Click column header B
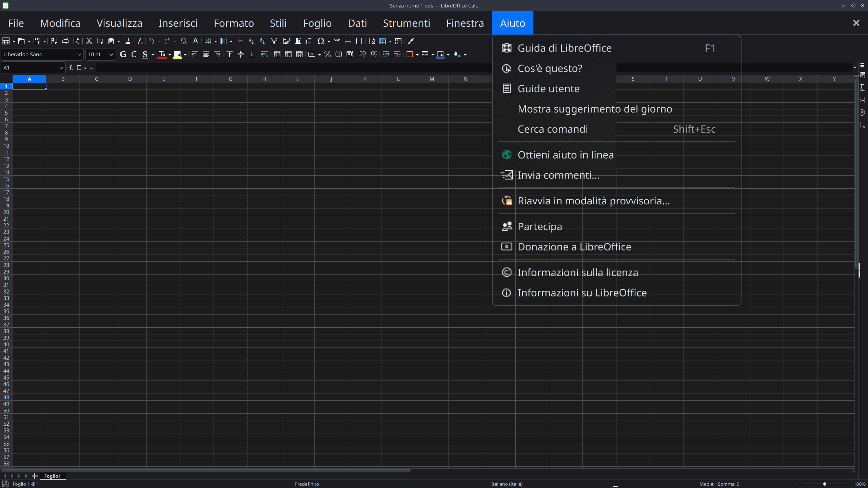The height and width of the screenshot is (488, 868). [63, 79]
